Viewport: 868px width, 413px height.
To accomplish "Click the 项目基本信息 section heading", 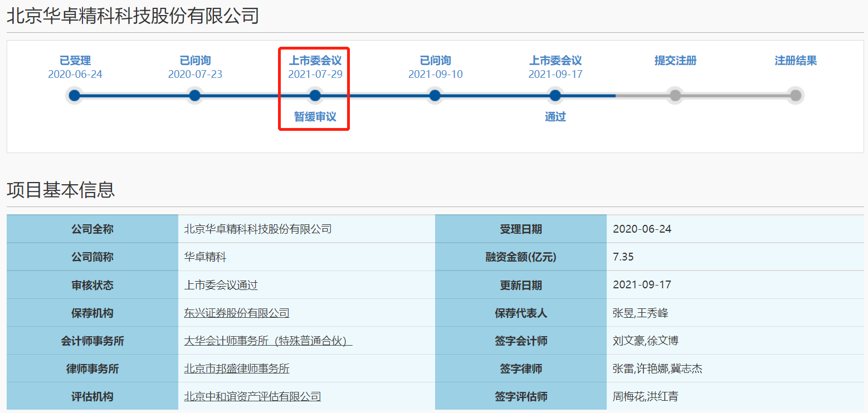I will tap(61, 190).
